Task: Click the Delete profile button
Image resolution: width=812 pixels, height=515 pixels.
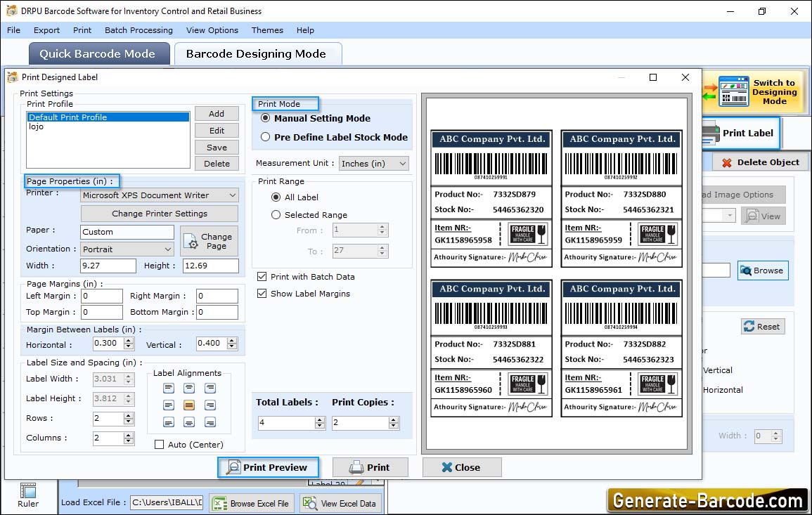Action: pos(217,164)
